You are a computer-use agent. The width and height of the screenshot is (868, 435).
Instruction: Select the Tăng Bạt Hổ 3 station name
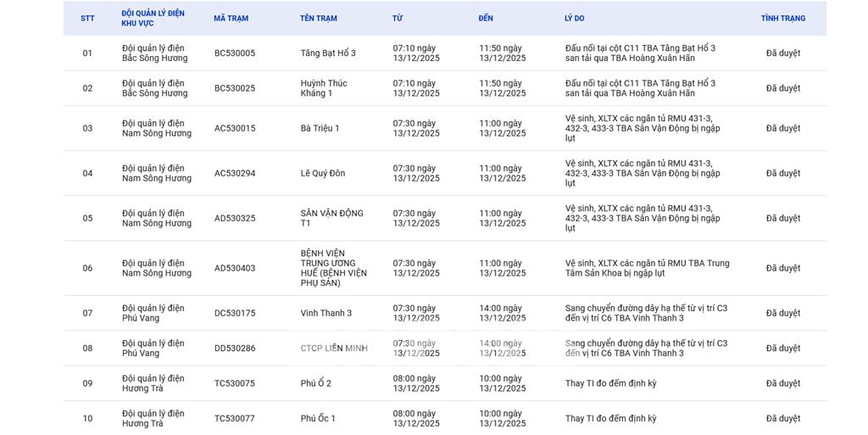coord(328,53)
